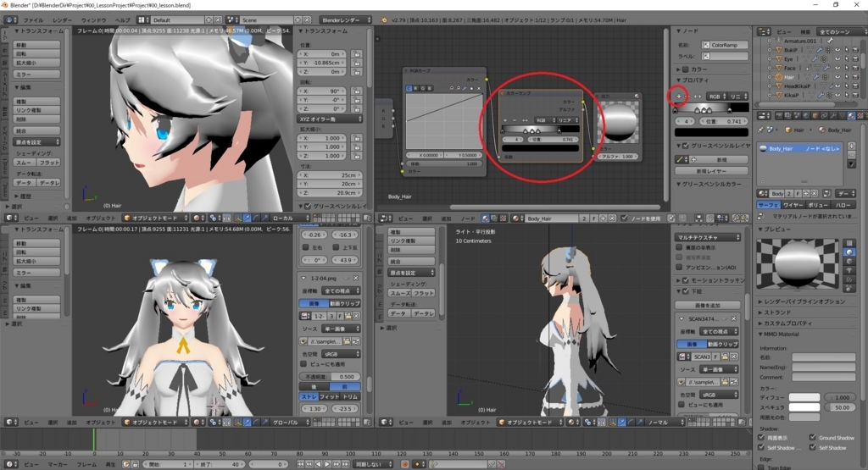Hide the Hair object in outliner
The image size is (868, 470).
(x=837, y=77)
